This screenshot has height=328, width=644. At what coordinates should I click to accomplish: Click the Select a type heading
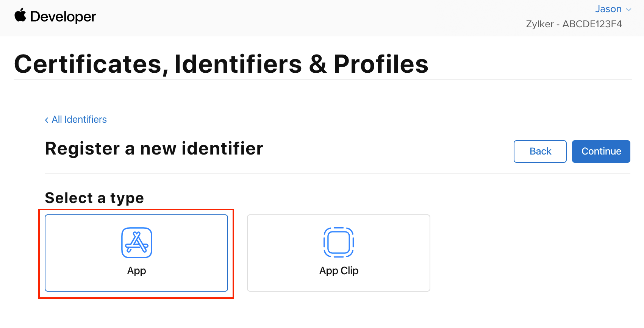click(x=94, y=198)
